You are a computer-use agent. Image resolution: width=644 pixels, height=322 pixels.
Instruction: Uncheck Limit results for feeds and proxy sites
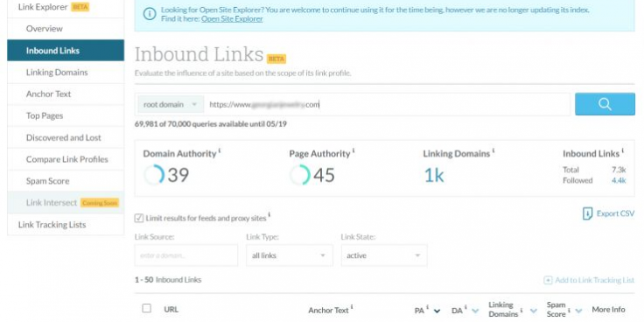(x=139, y=218)
